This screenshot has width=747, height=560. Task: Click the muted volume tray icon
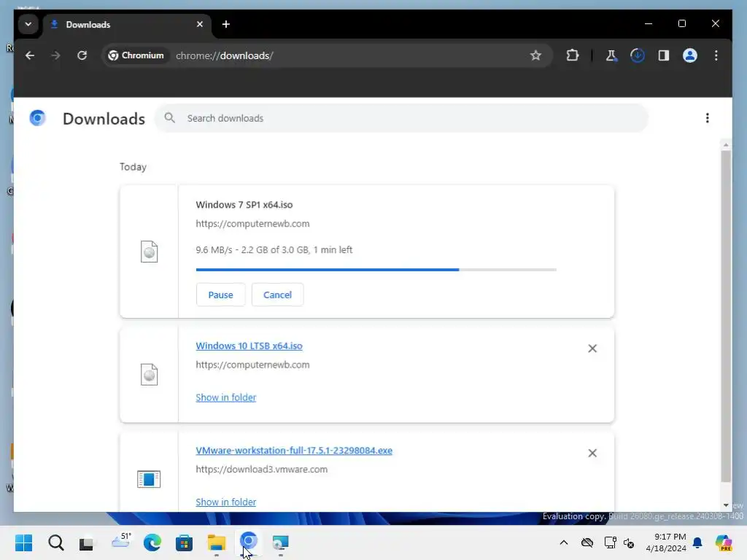(x=629, y=542)
